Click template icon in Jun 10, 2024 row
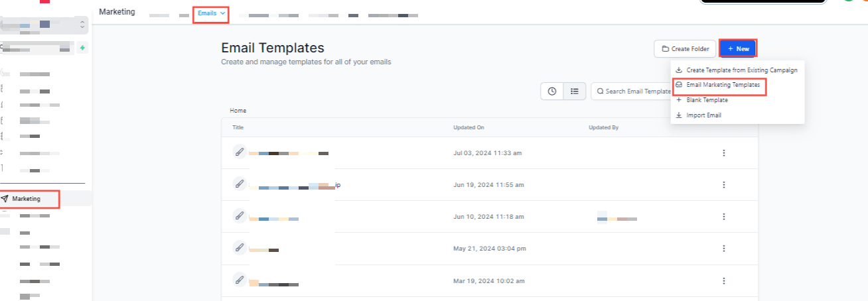Image resolution: width=868 pixels, height=301 pixels. point(240,215)
